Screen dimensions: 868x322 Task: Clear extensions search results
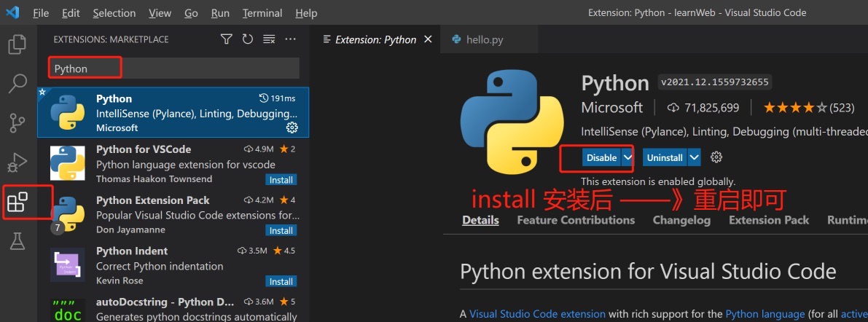click(269, 39)
